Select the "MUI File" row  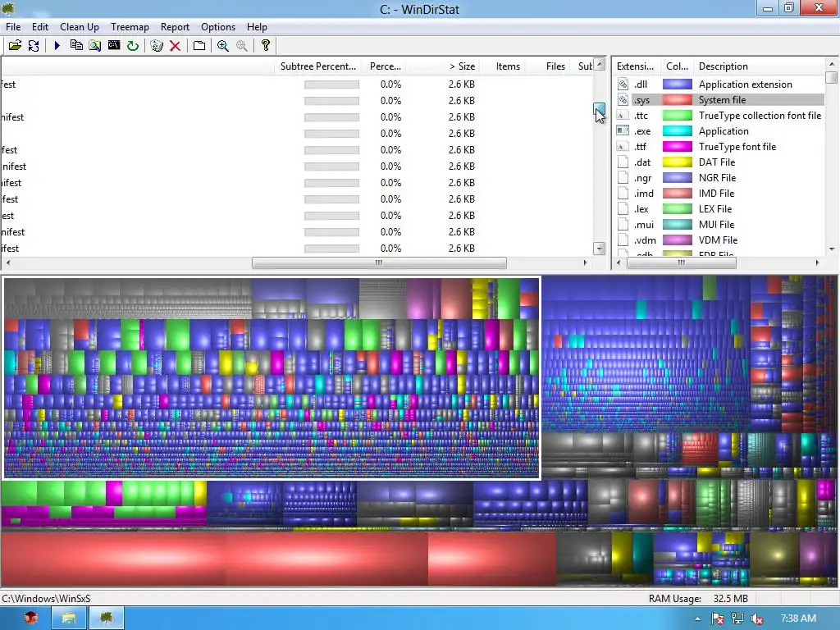(717, 225)
